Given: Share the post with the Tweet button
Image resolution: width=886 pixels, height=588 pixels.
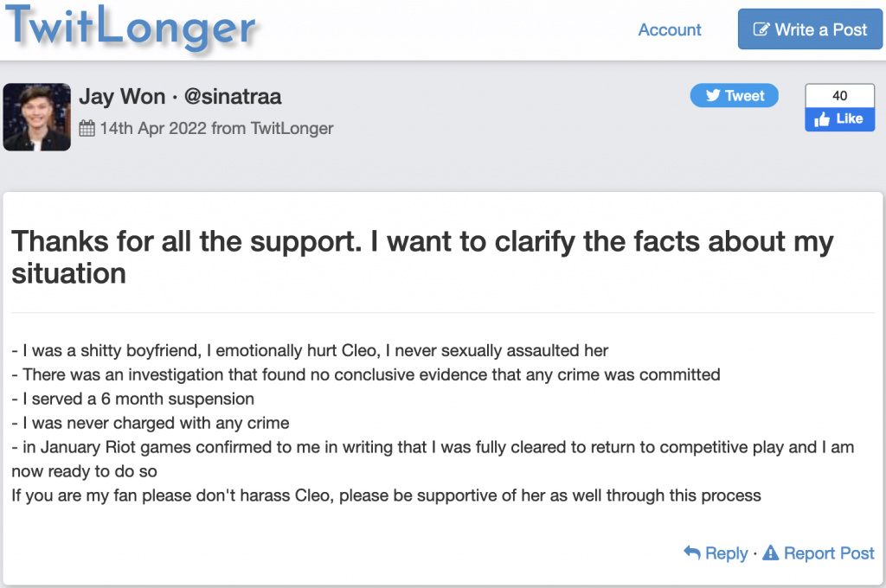Looking at the screenshot, I should pos(734,95).
